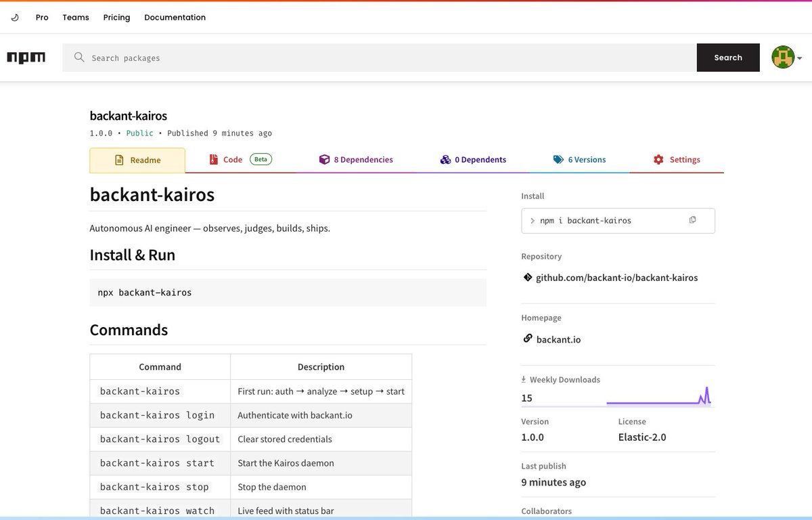Click the weekly downloads arrow icon

tap(524, 380)
